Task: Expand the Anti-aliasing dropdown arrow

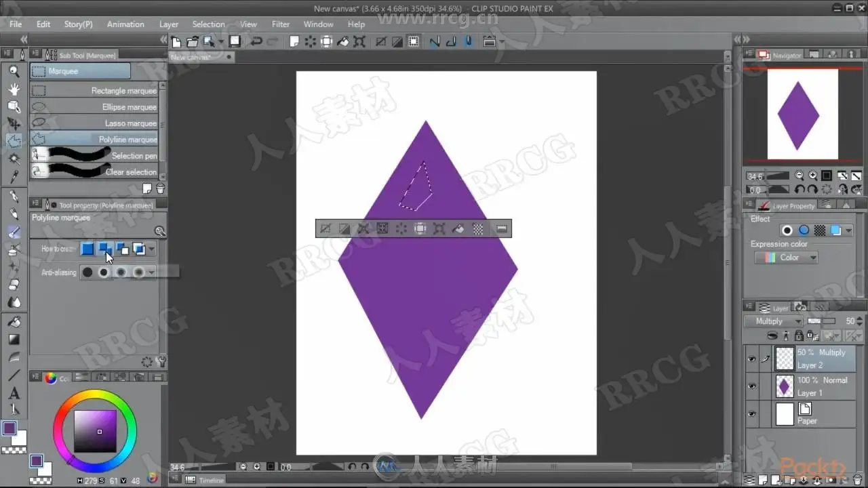Action: (152, 272)
